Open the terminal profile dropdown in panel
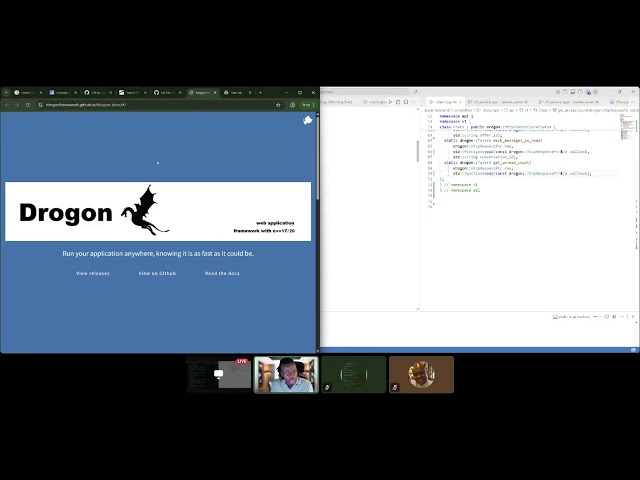Image resolution: width=640 pixels, height=480 pixels. coord(600,317)
